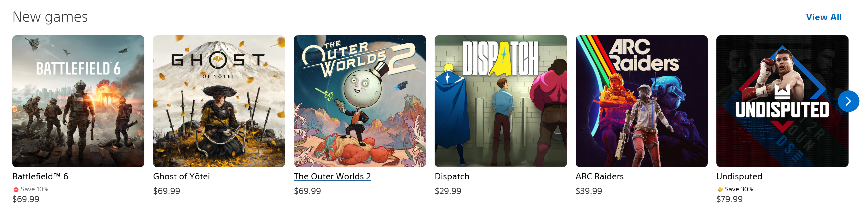This screenshot has width=868, height=218.
Task: Click the next arrow carousel button
Action: pos(848,101)
